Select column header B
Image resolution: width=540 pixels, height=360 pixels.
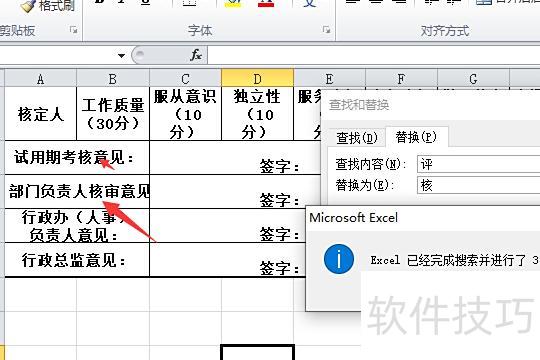113,79
